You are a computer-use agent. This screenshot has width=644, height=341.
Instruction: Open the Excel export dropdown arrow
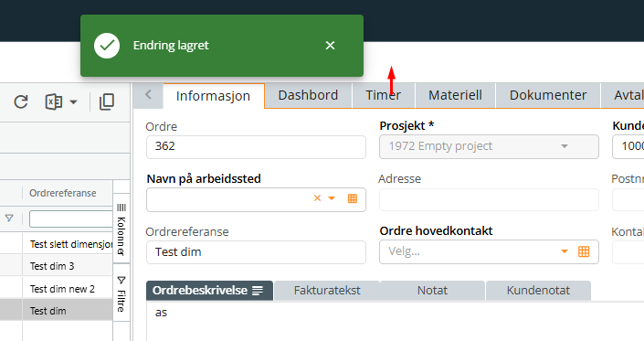tap(73, 101)
